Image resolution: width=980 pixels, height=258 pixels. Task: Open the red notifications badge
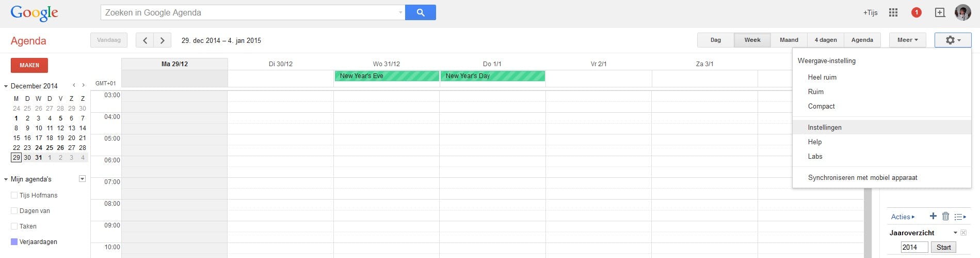[917, 12]
